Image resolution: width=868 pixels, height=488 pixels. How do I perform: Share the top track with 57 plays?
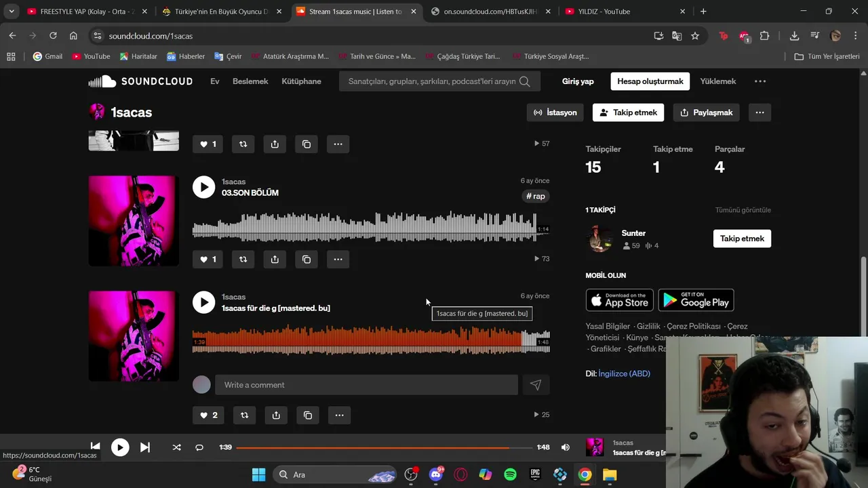(275, 144)
